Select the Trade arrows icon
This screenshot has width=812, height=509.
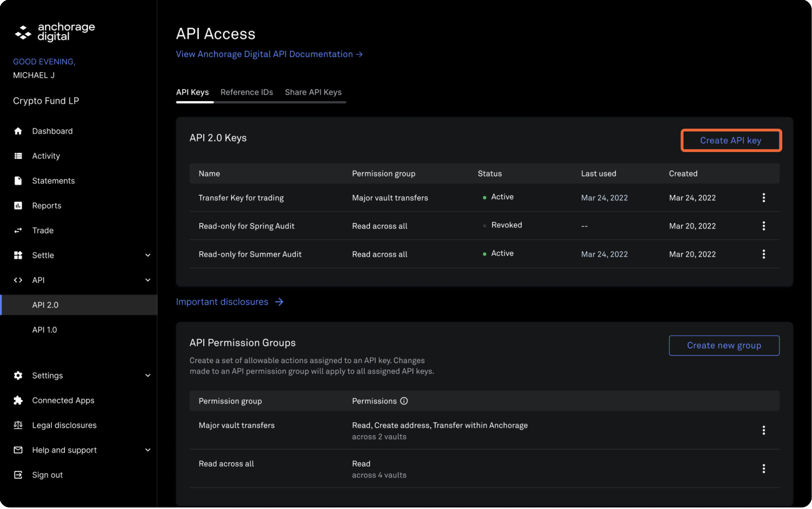tap(18, 230)
